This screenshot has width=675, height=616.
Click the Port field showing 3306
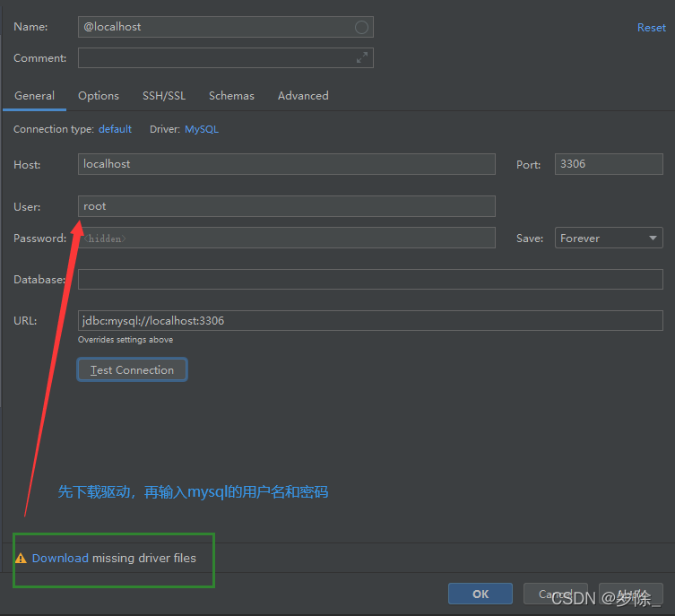tap(609, 164)
